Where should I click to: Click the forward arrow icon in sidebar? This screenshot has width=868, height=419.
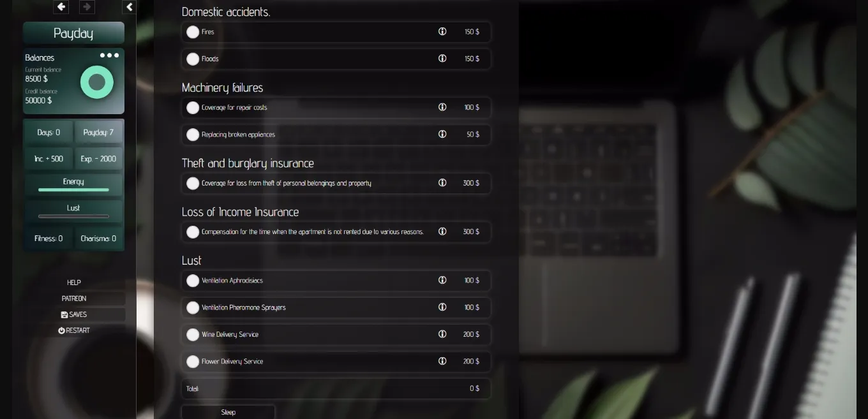(x=87, y=7)
